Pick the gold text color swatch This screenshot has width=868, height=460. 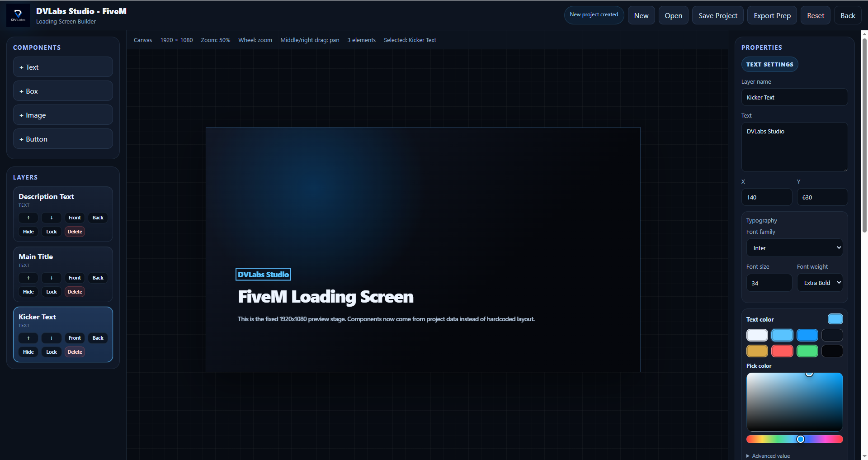757,351
